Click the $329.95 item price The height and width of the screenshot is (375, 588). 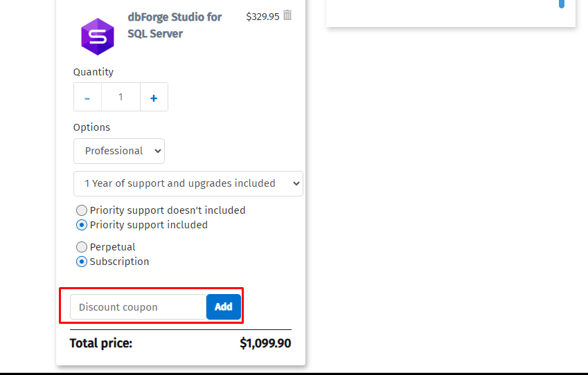coord(262,17)
